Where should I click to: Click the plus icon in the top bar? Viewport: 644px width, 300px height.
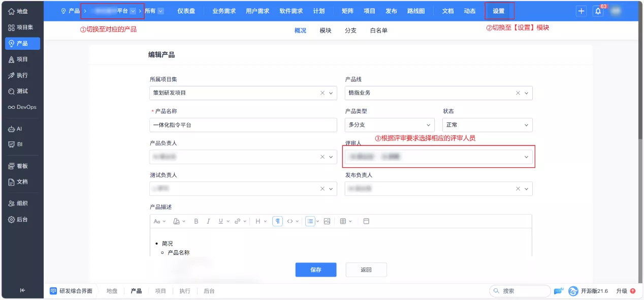(x=581, y=11)
